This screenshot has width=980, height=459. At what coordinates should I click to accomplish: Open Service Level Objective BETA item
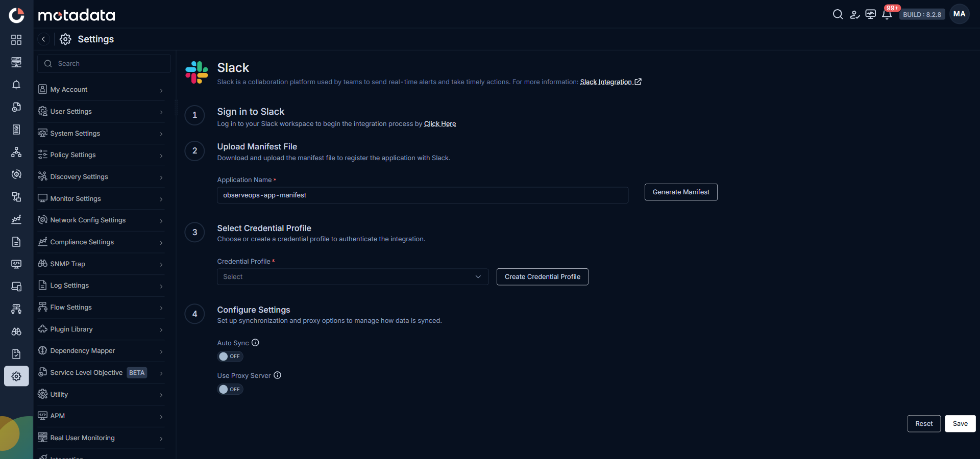point(101,373)
